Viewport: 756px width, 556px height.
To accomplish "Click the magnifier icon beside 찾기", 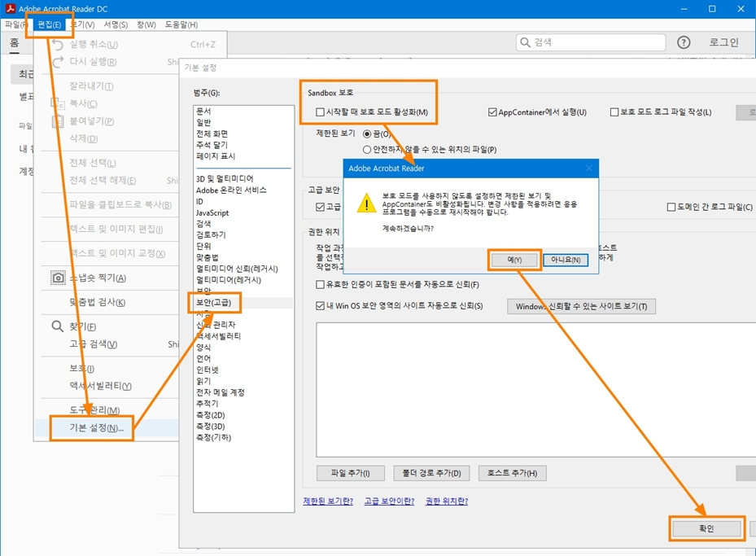I will click(58, 326).
